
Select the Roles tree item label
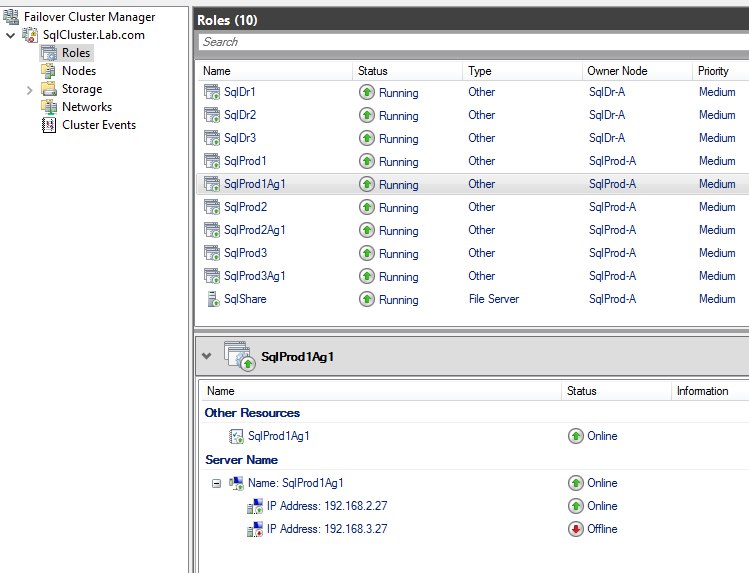(x=76, y=53)
